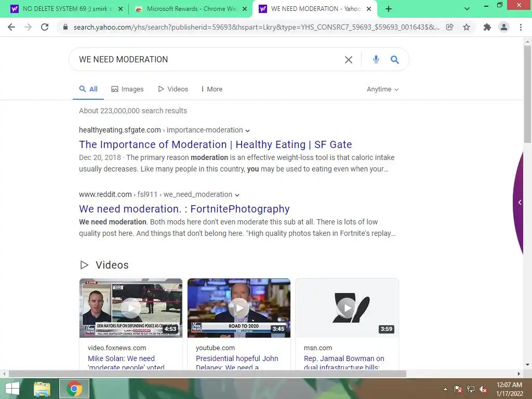Bookmark this page with the star icon
Viewport: 532px width, 399px height.
(467, 27)
